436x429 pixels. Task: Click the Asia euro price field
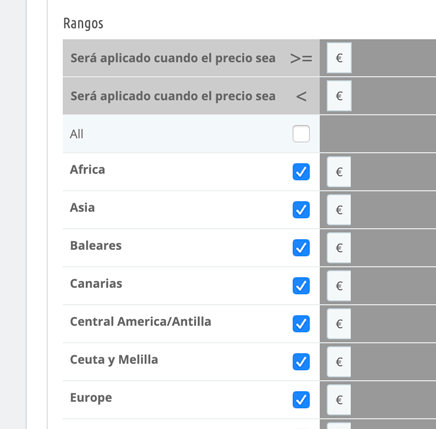click(x=339, y=210)
